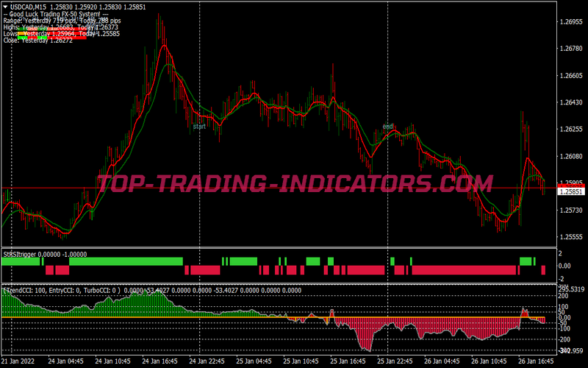Viewport: 588px width, 368px height.
Task: Click the '25 Jan 22:45' time axis label
Action: (395, 361)
